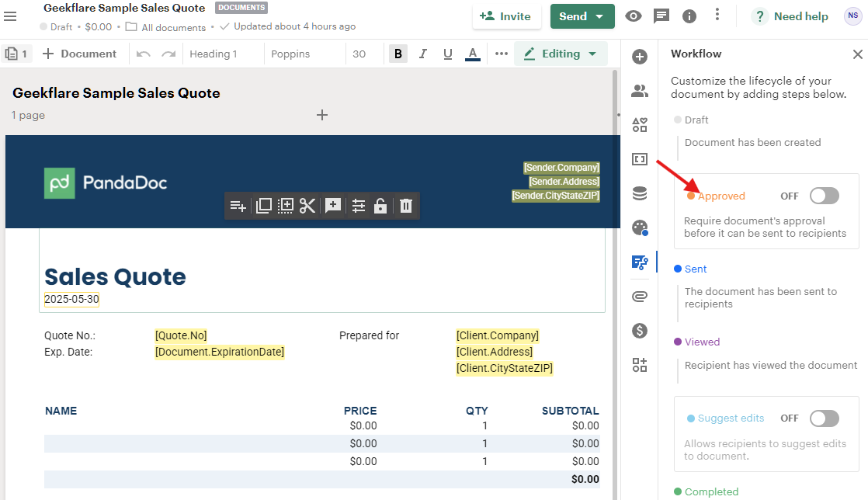Open the hamburger main menu
Viewport: 868px width, 500px height.
click(10, 16)
